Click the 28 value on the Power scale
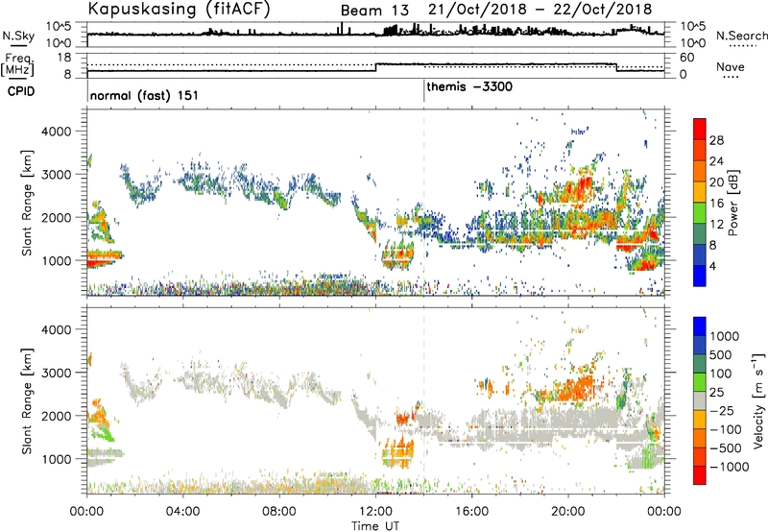Image resolution: width=768 pixels, height=532 pixels. (716, 140)
